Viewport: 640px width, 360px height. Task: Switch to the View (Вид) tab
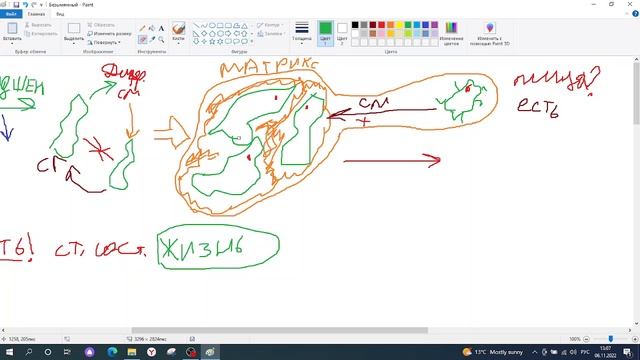(x=60, y=14)
